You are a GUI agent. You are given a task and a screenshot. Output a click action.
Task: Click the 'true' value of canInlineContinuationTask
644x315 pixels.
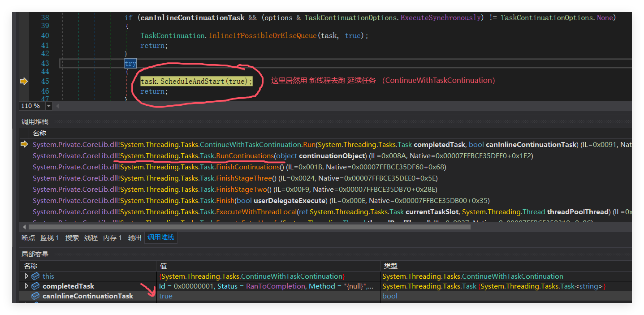coord(166,296)
